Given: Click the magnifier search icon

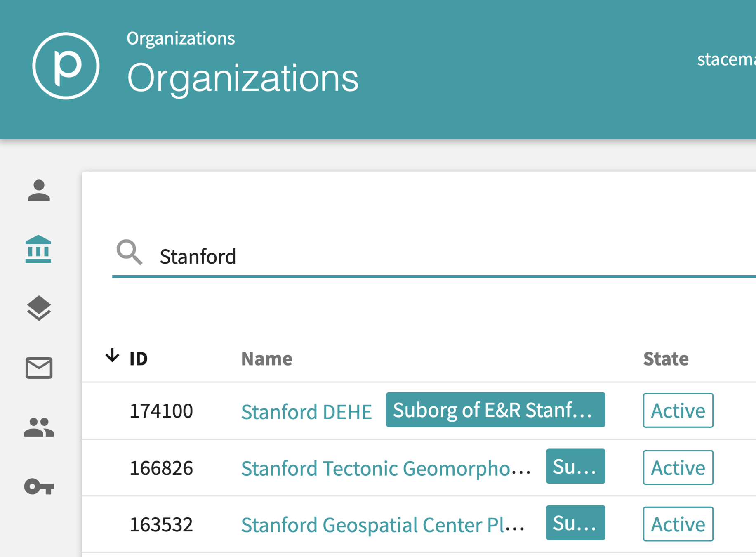Looking at the screenshot, I should 130,252.
